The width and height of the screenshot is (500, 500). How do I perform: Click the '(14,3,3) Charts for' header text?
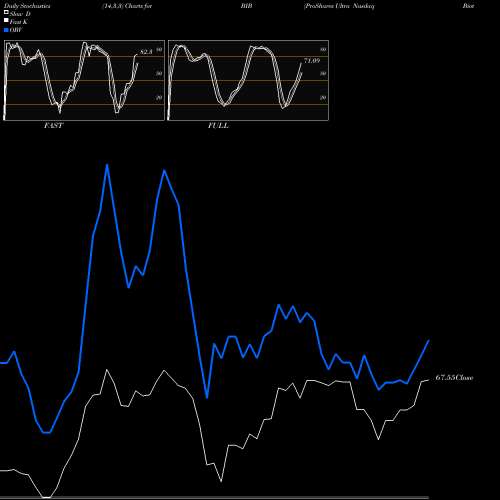127,6
